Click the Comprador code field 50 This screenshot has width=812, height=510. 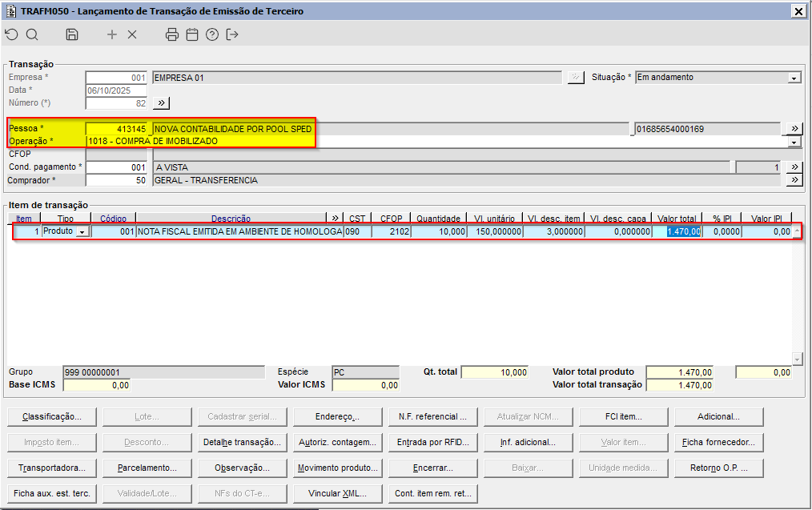(x=117, y=180)
